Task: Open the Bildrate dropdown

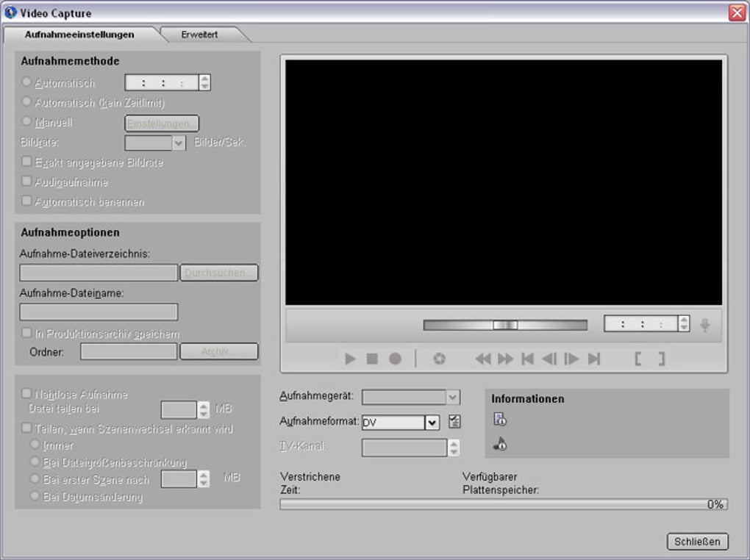Action: (179, 143)
